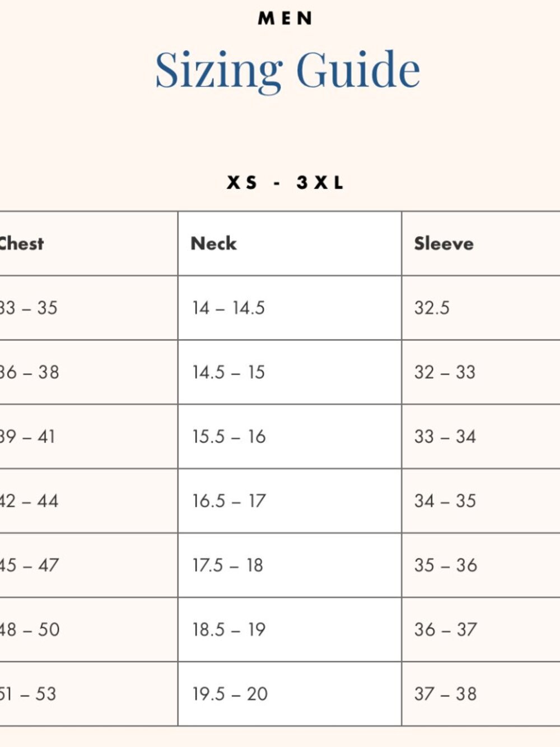Click the MEN label at top

(285, 18)
